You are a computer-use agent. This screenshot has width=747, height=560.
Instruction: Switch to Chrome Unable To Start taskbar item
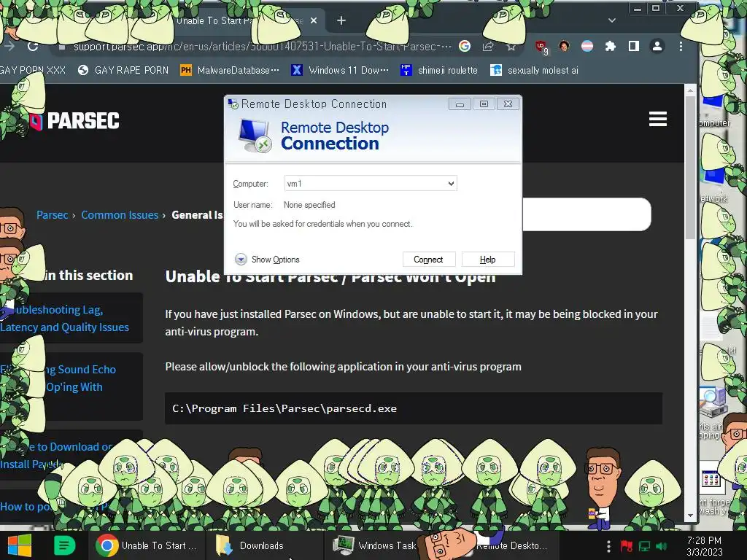pyautogui.click(x=146, y=545)
